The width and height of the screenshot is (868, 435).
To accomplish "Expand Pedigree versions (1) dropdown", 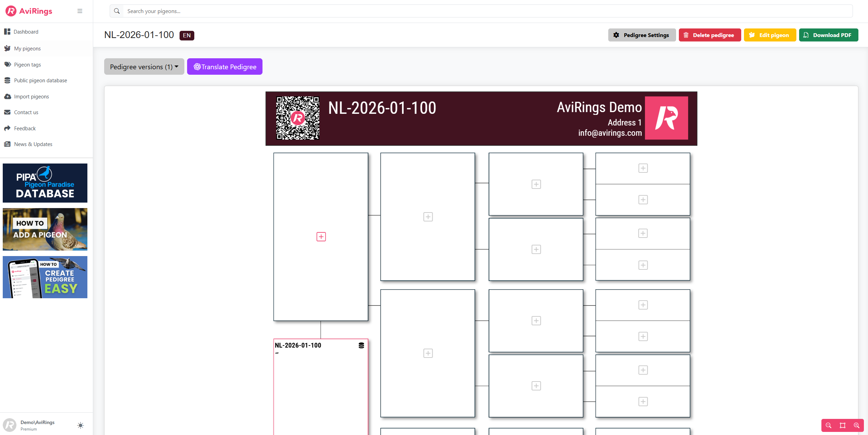I will (144, 67).
